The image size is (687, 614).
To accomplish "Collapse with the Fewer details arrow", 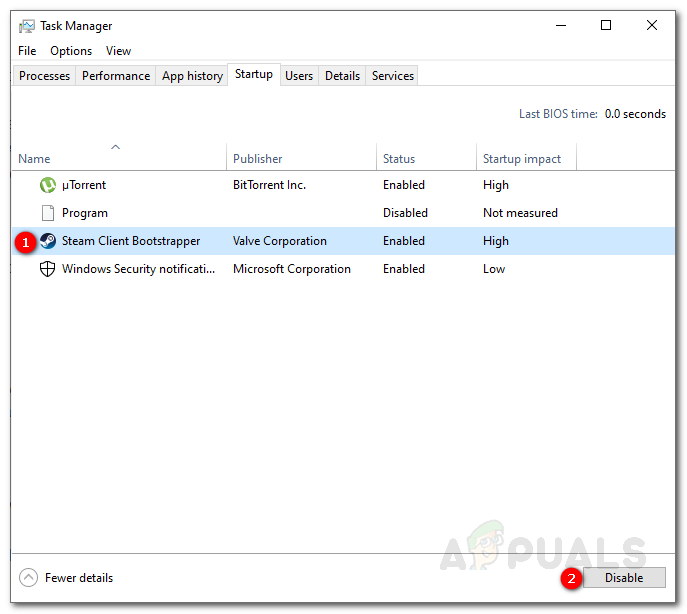I will click(28, 578).
